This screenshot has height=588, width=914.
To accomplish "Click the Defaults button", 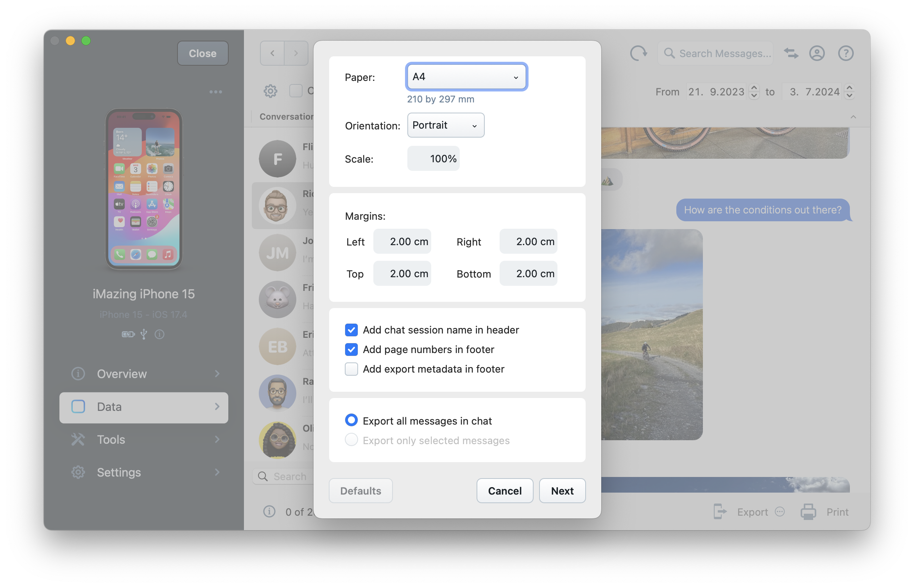I will tap(360, 491).
